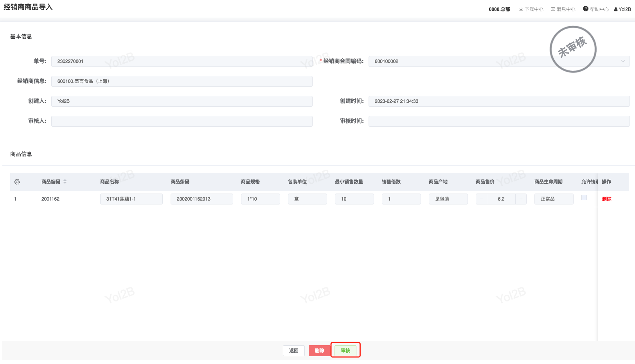Screen dimensions: 635x364
Task: Decrease 商品售价 with the minus stepper
Action: click(x=482, y=199)
